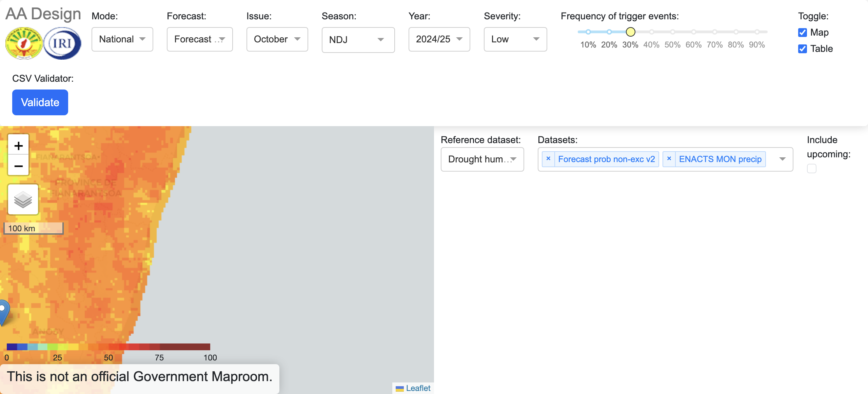The width and height of the screenshot is (868, 394).
Task: Open the Mode dropdown showing National
Action: coord(122,39)
